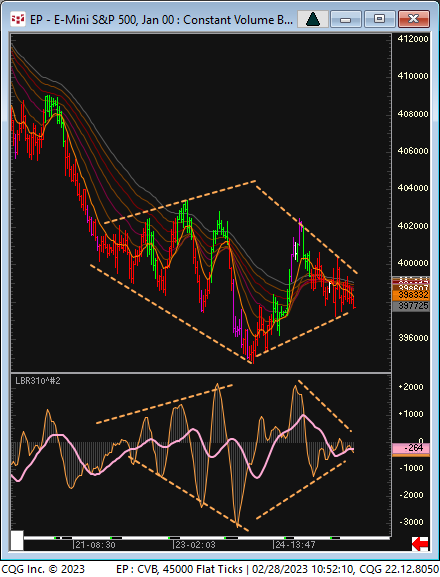Click the 402000 price scale label
Viewport: 440px width, 577px height.
413,226
